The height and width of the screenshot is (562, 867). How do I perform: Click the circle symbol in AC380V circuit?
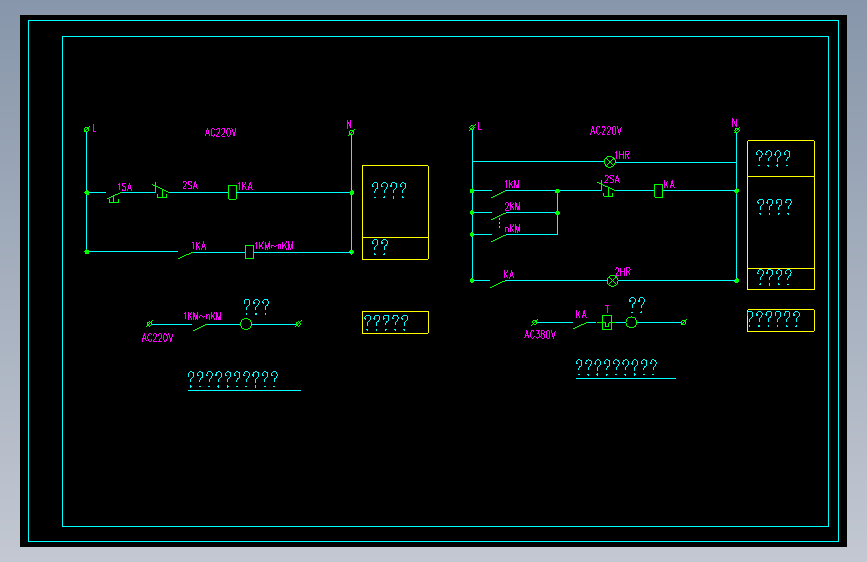point(631,322)
